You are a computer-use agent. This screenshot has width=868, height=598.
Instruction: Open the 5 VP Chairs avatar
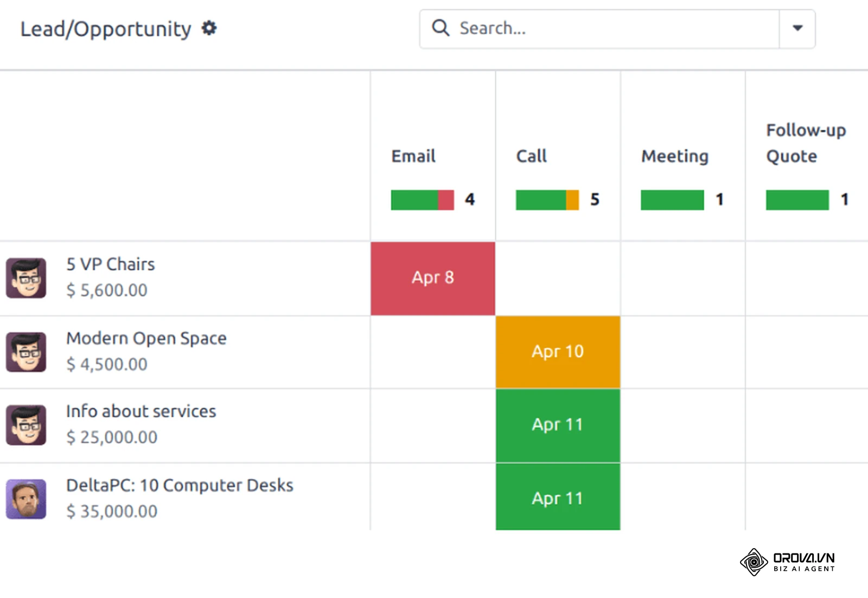(26, 278)
